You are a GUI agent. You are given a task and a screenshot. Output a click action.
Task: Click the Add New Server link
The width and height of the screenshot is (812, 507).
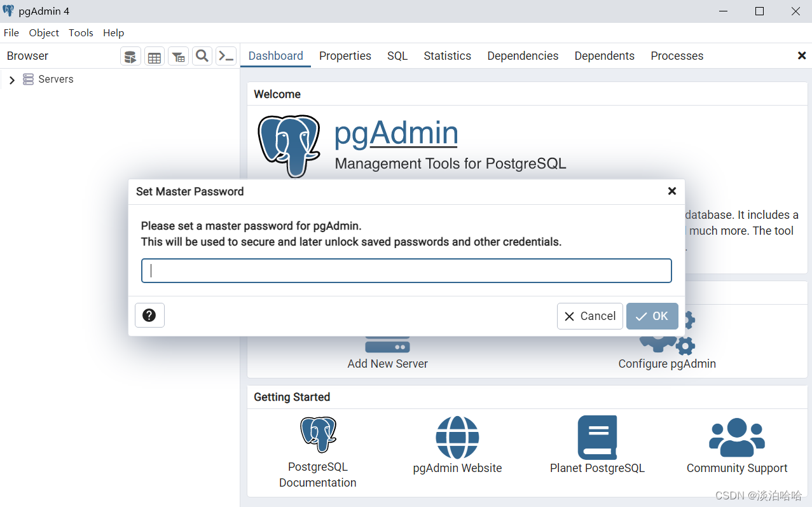click(387, 364)
